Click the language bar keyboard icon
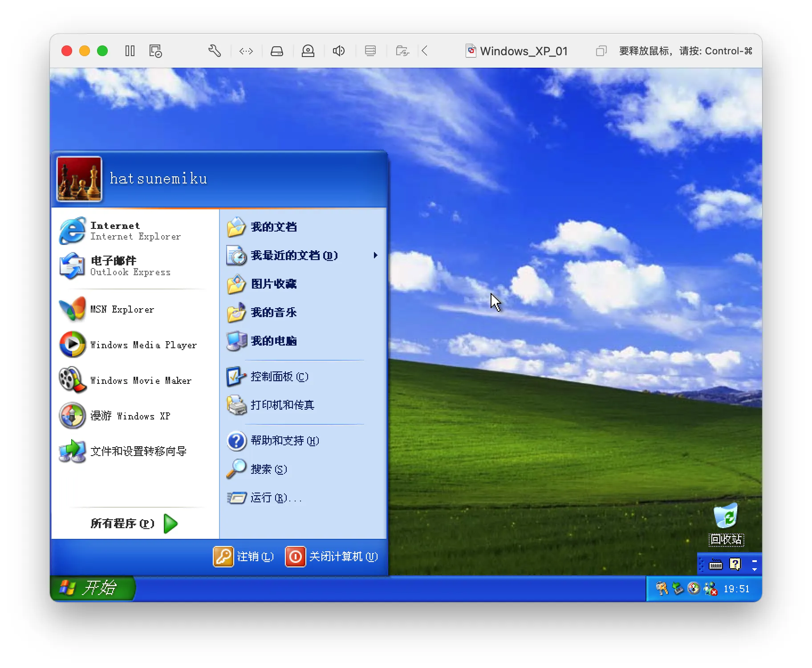The width and height of the screenshot is (812, 668). click(715, 565)
